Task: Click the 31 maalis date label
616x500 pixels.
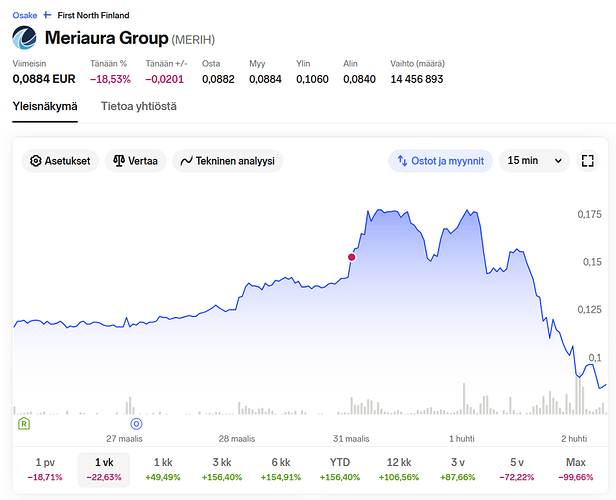Action: 351,439
